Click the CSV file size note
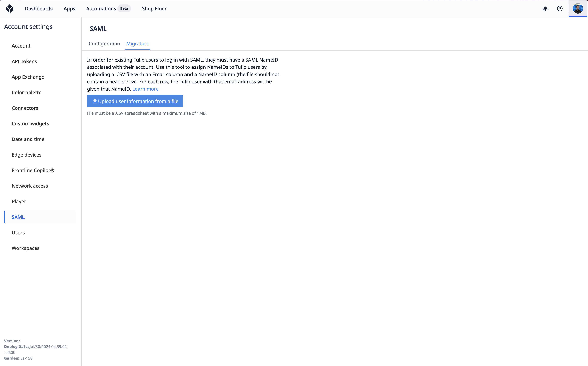 [147, 113]
